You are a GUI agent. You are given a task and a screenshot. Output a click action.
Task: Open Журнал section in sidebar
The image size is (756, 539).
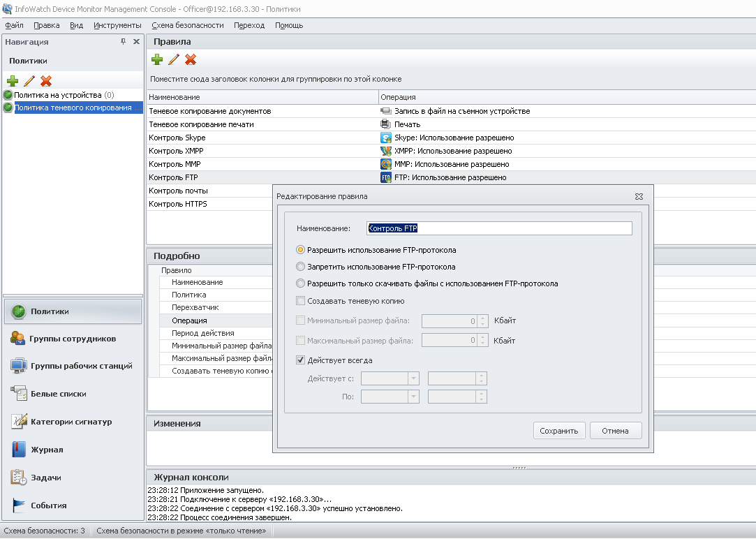click(x=73, y=450)
